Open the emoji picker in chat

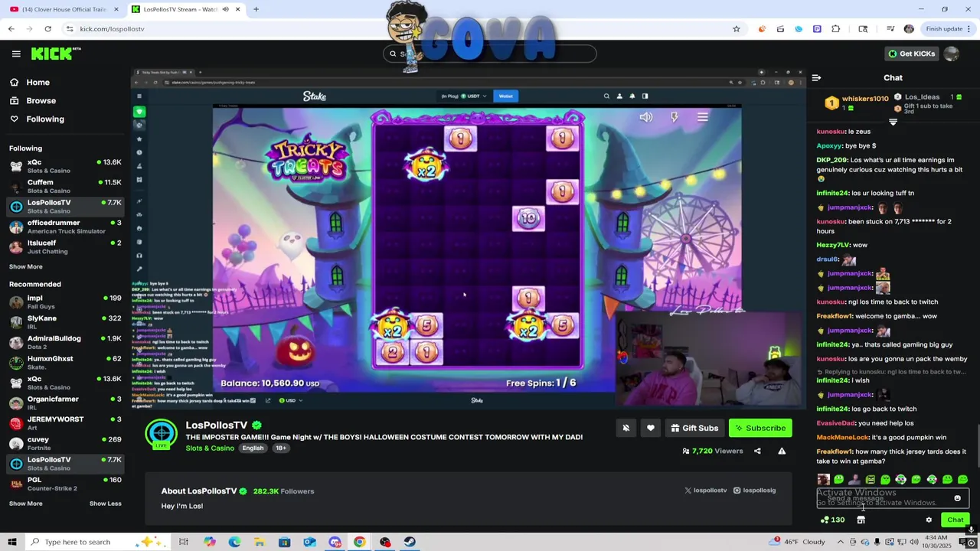point(957,498)
